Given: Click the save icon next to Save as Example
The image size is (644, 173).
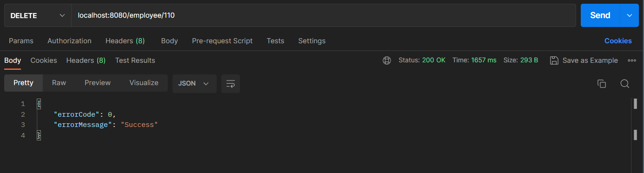Looking at the screenshot, I should point(554,60).
